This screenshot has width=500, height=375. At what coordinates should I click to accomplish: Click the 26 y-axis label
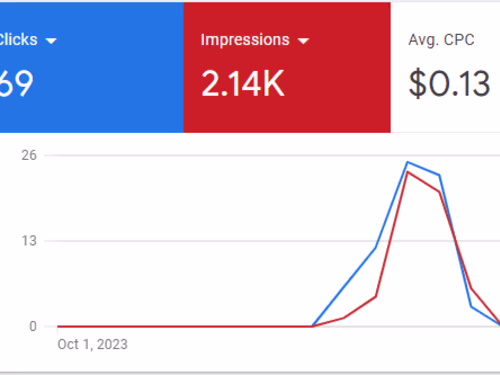click(29, 155)
